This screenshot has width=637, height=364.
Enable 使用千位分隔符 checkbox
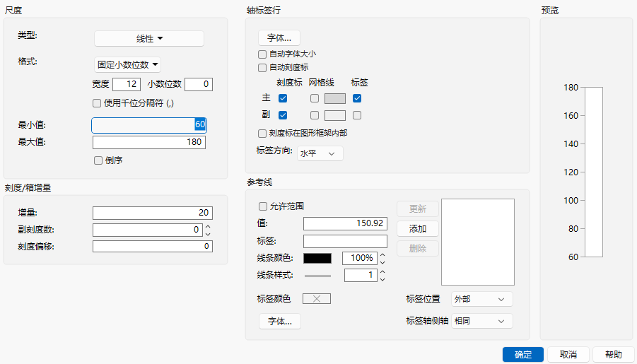click(97, 103)
